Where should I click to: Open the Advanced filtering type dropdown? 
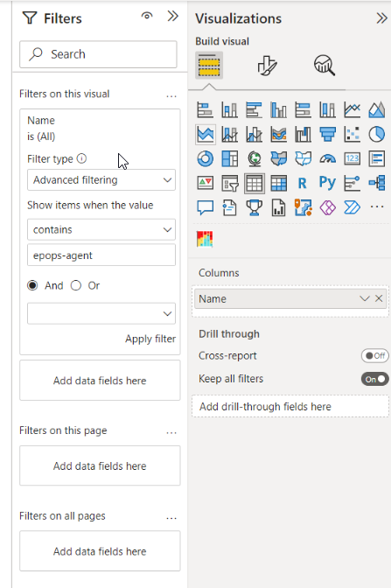pos(101,180)
